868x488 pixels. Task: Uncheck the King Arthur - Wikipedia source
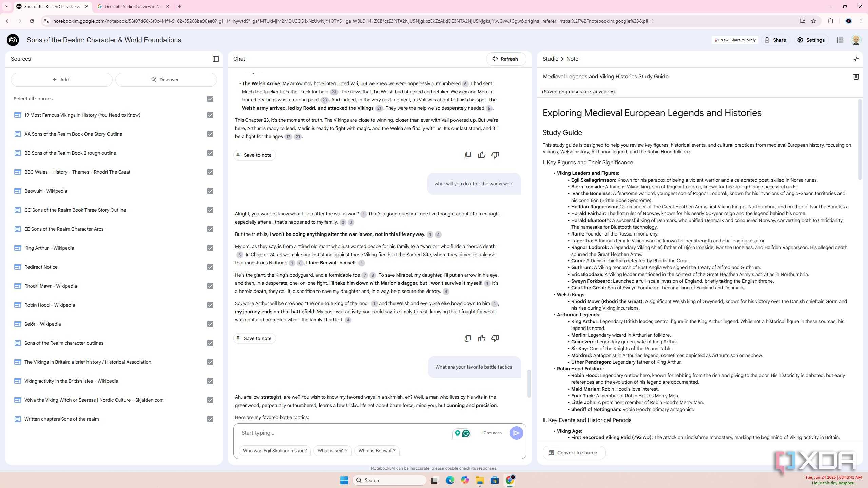coord(210,248)
